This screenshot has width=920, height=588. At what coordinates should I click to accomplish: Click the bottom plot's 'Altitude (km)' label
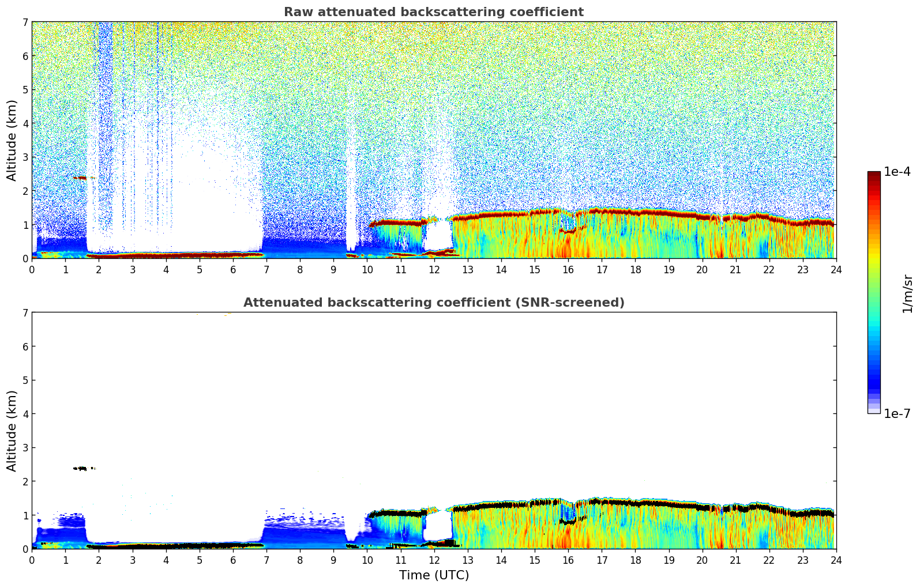12,431
